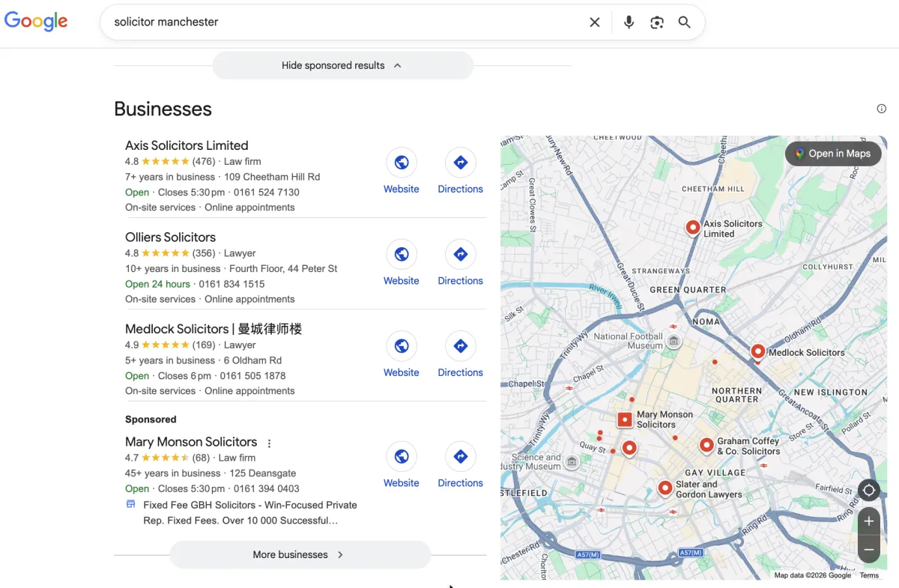Open the options menu beside Mary Monson Solicitors
This screenshot has height=588, width=899.
(x=270, y=443)
